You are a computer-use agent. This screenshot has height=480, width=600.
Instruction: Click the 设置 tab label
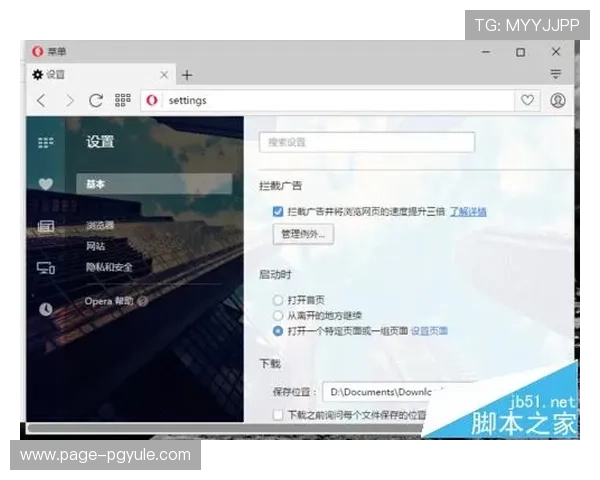(55, 75)
